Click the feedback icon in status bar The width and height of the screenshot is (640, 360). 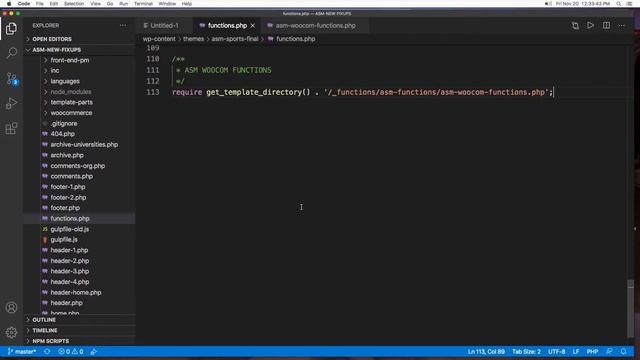pos(609,351)
